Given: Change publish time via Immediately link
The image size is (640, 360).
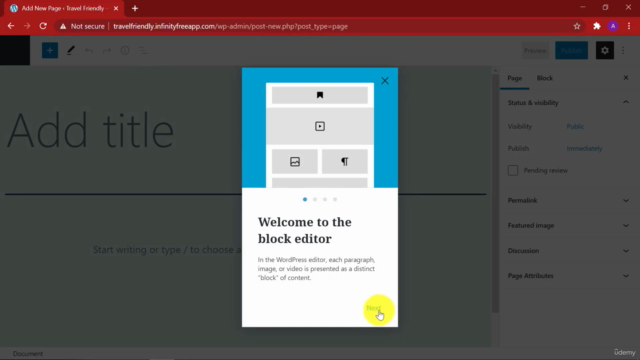Looking at the screenshot, I should tap(584, 149).
